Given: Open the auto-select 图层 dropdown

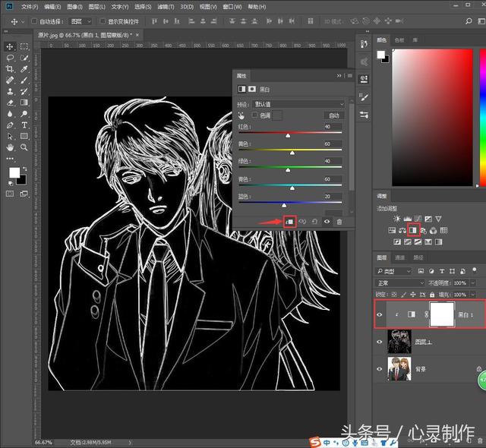Looking at the screenshot, I should click(x=81, y=21).
